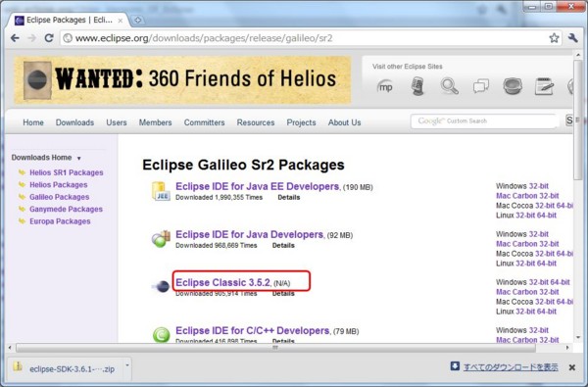Download Java EE Mac Carbon 32-bit
Screen dimensions: 588x387
pos(527,196)
